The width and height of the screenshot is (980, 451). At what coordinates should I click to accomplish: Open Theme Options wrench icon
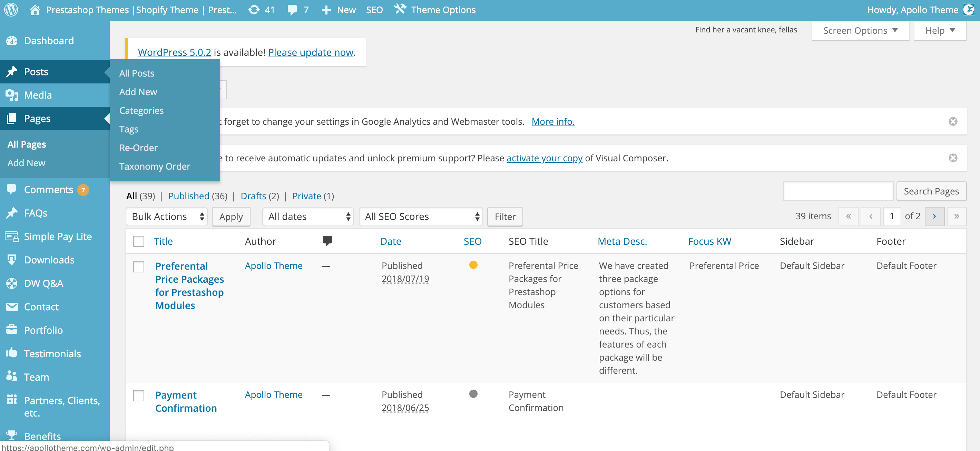pos(400,9)
